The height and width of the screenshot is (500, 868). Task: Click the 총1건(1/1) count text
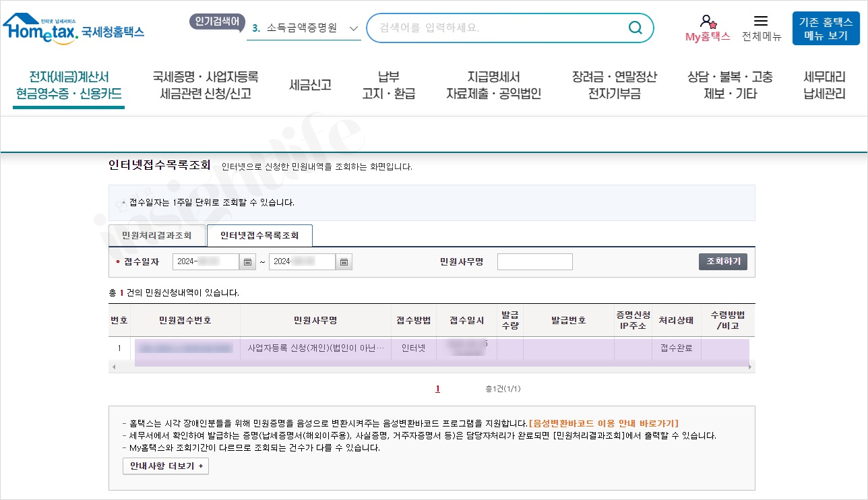[x=503, y=389]
